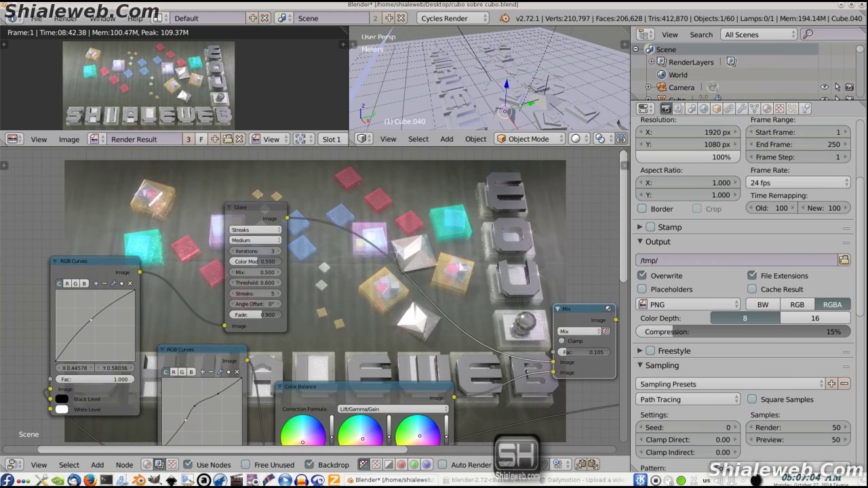This screenshot has width=868, height=488.
Task: Open the Sampling Presets dropdown
Action: (x=730, y=384)
